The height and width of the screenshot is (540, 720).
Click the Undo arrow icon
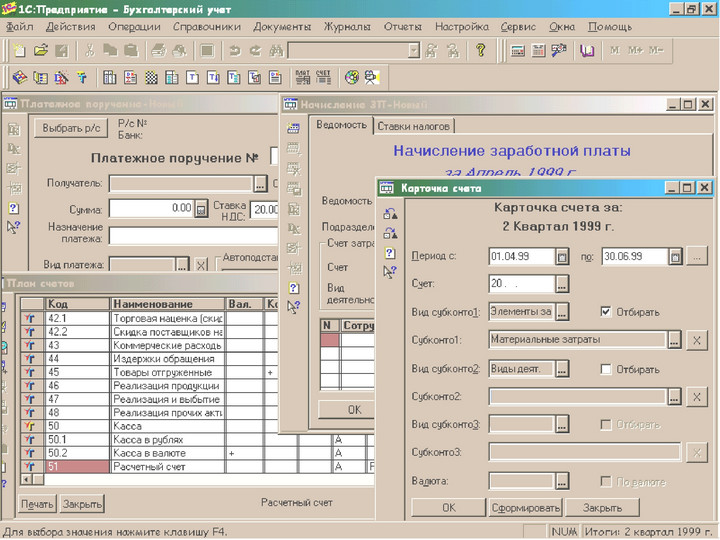235,50
